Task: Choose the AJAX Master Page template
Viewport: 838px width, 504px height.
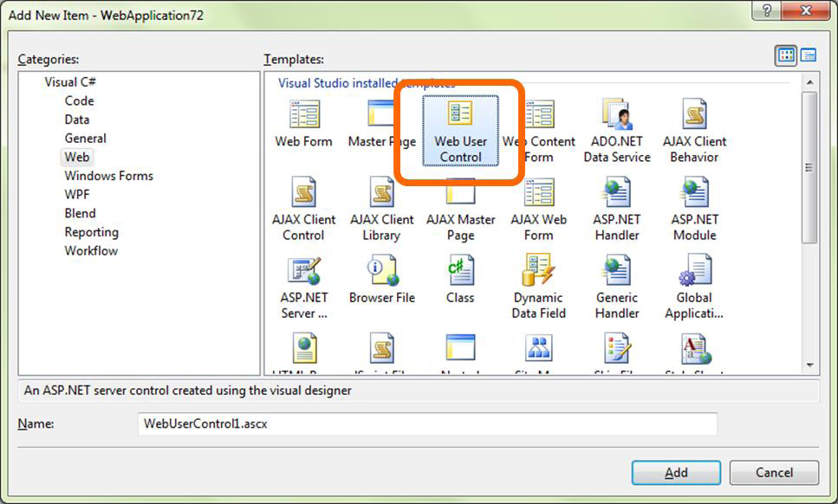Action: pyautogui.click(x=460, y=210)
